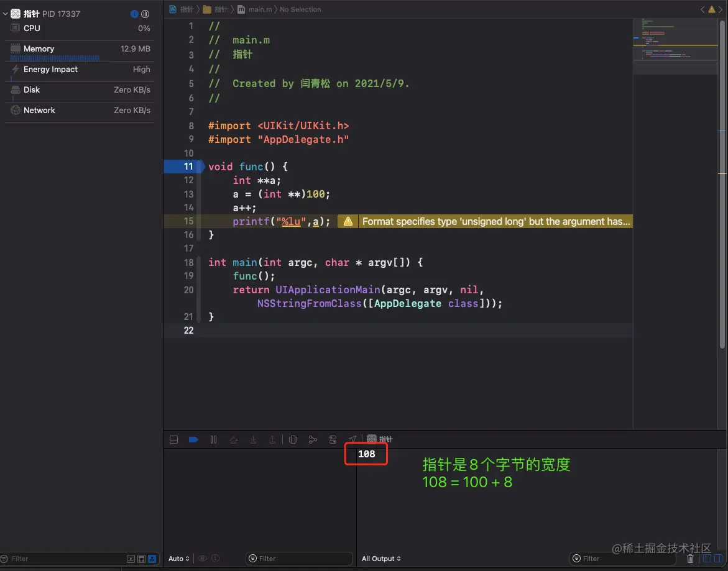
Task: Click the 'int **a;' code line
Action: [x=257, y=180]
